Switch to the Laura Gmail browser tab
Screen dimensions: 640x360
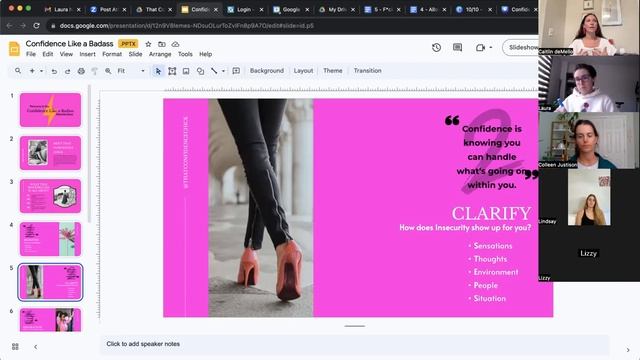click(x=62, y=9)
